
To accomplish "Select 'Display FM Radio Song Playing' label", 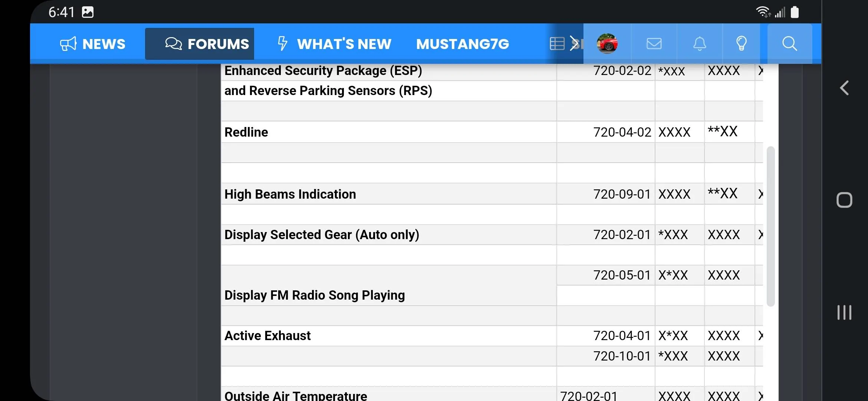I will pos(315,295).
